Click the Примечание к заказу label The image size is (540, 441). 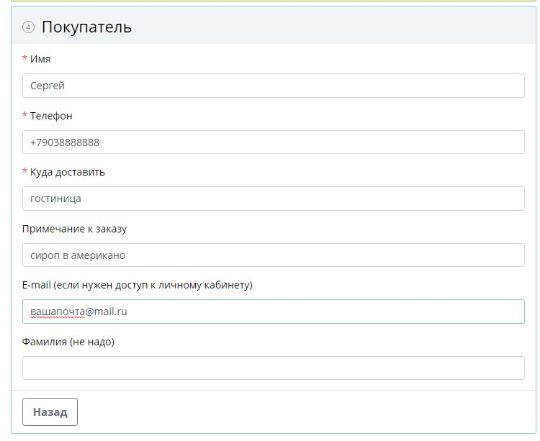pyautogui.click(x=74, y=229)
